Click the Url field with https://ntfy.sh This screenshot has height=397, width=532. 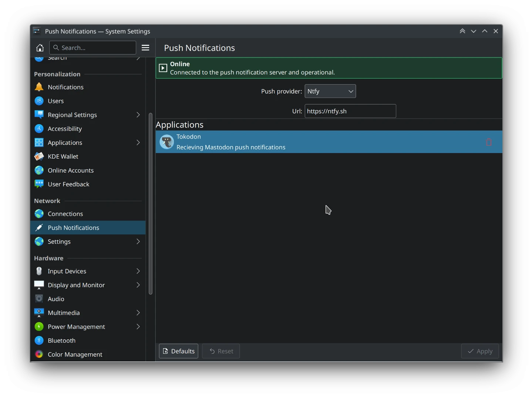350,111
